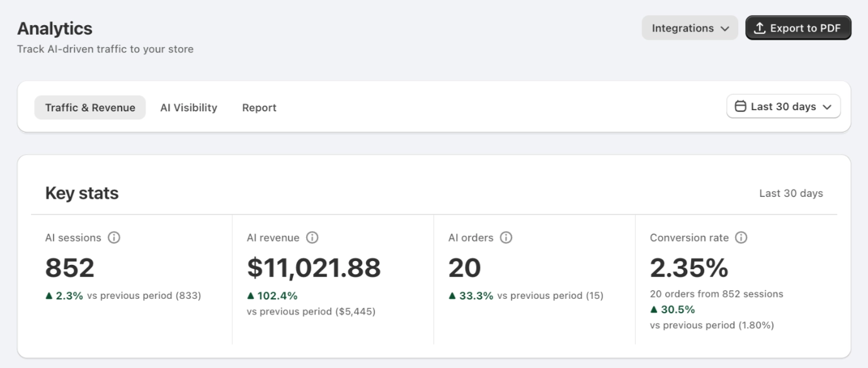Click '20 orders from 852 sessions' text
The width and height of the screenshot is (868, 368).
coord(717,294)
